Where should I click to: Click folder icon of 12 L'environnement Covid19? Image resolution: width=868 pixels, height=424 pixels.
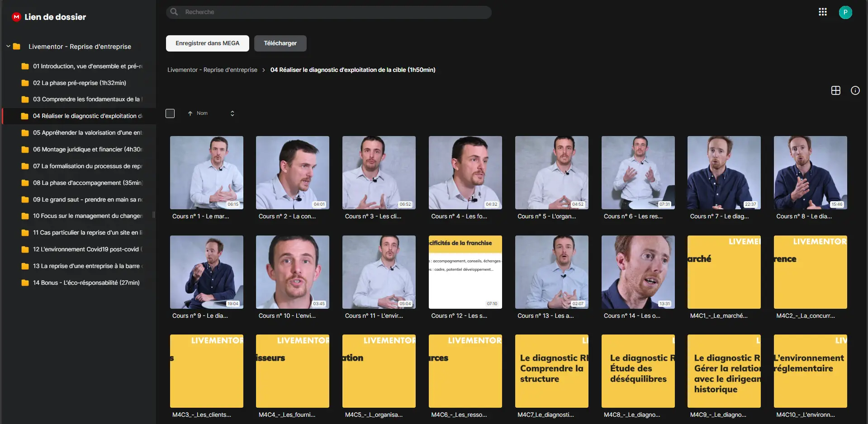pos(25,250)
